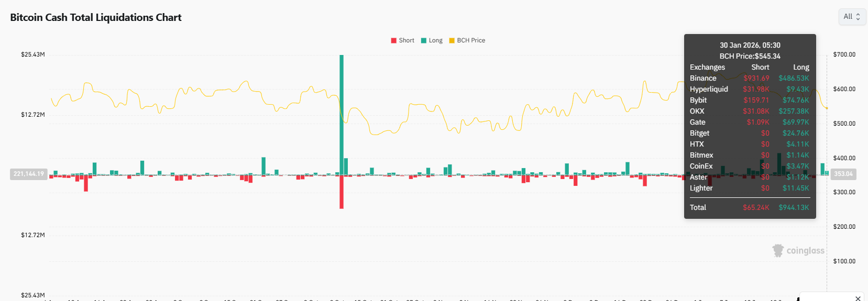
Task: Click the 353.04 price axis marker
Action: click(843, 174)
